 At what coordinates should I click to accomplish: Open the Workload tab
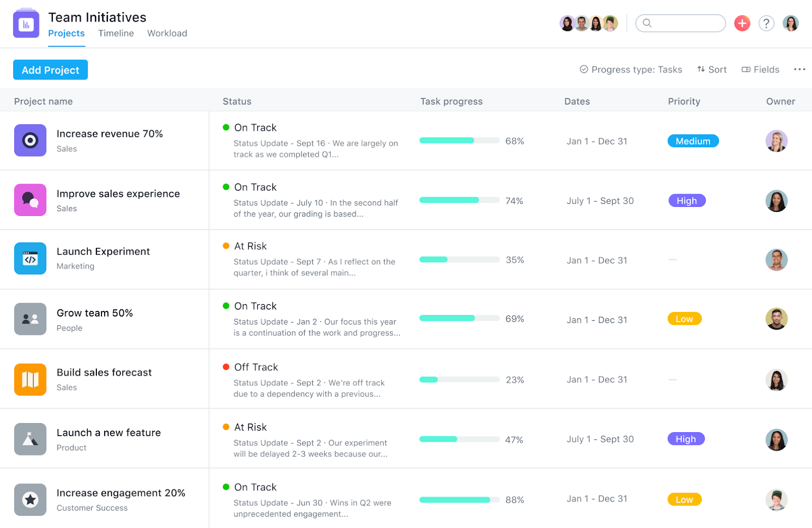tap(167, 33)
